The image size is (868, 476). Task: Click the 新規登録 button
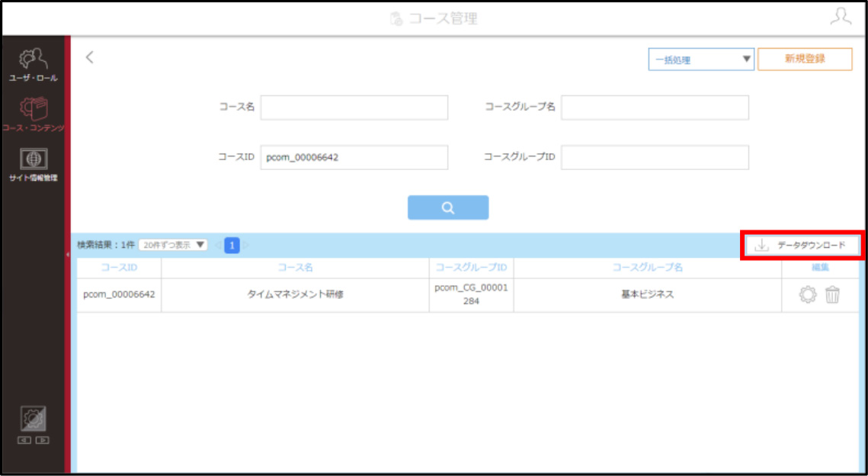[x=805, y=59]
